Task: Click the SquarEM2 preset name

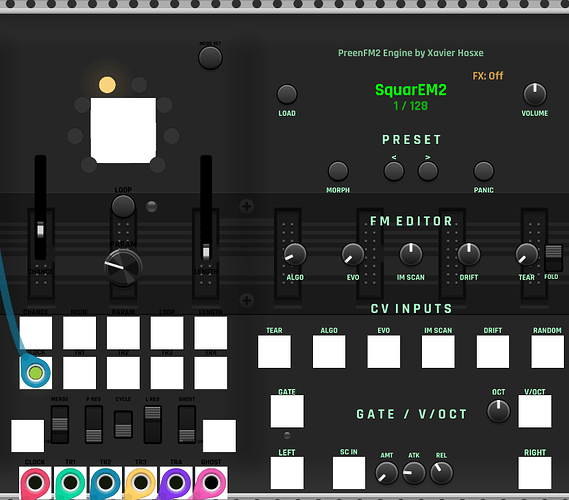Action: click(x=411, y=90)
